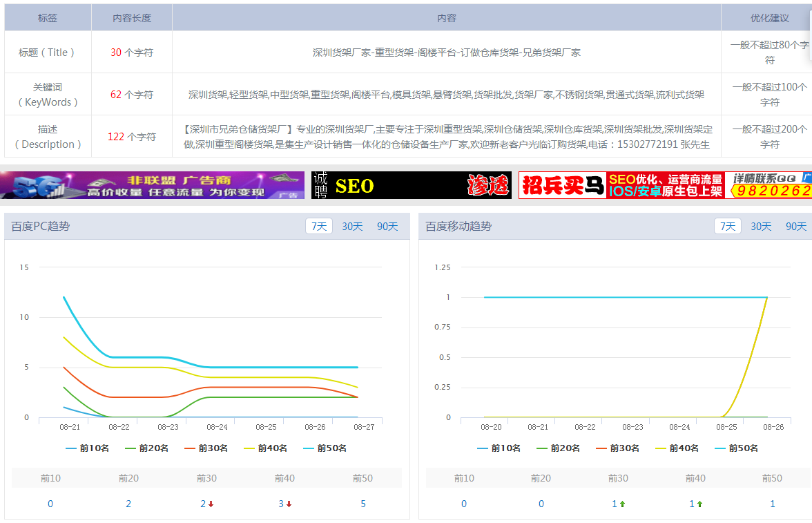Click the PC 前50 value 5

(363, 504)
